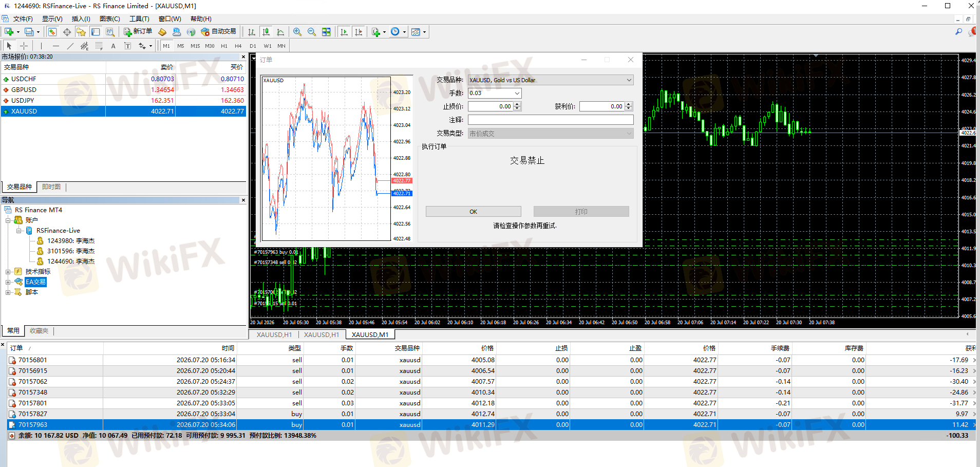
Task: Collapse the 账户 tree node
Action: (8, 220)
